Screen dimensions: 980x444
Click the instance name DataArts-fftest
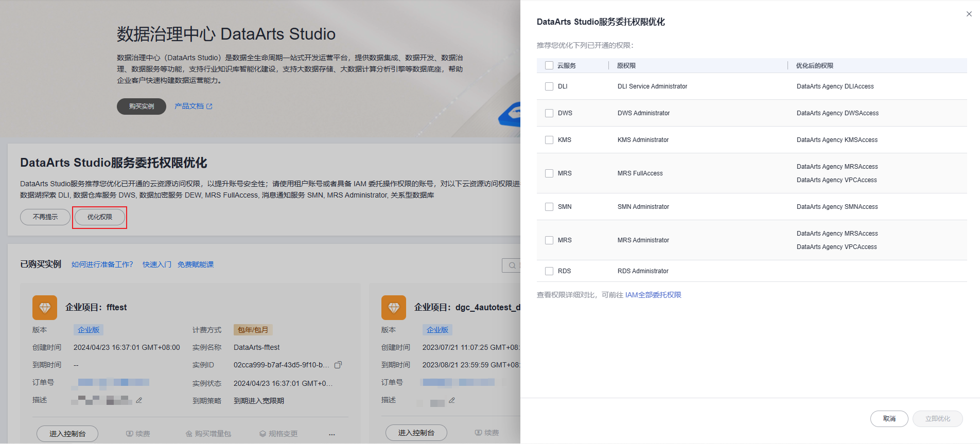click(257, 347)
